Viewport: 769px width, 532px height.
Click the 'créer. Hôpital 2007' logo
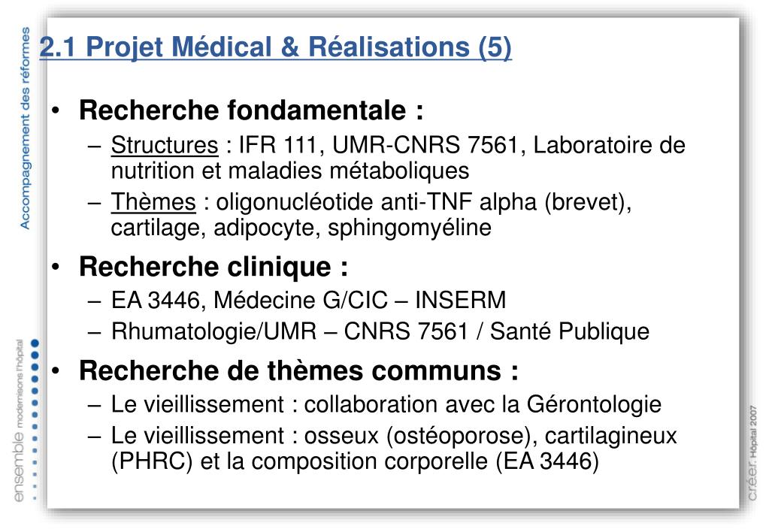[x=752, y=453]
